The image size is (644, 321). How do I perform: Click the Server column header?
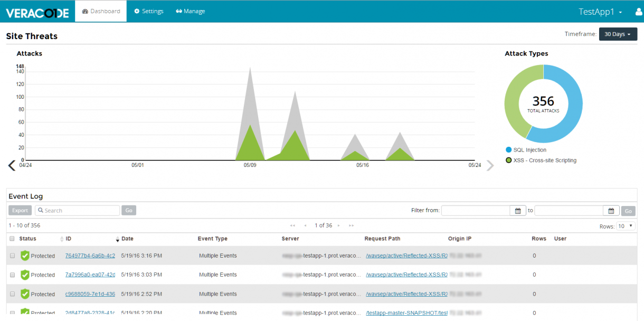(x=290, y=239)
